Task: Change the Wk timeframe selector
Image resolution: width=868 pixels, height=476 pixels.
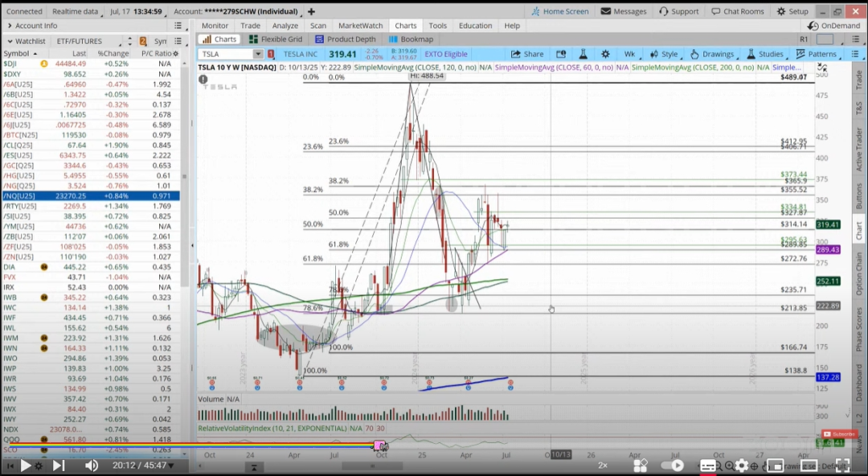Action: (630, 54)
